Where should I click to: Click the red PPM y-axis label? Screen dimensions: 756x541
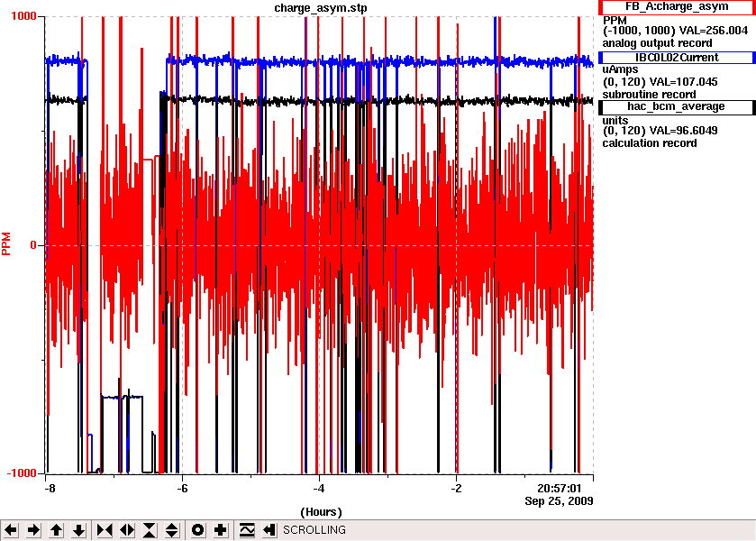click(5, 244)
